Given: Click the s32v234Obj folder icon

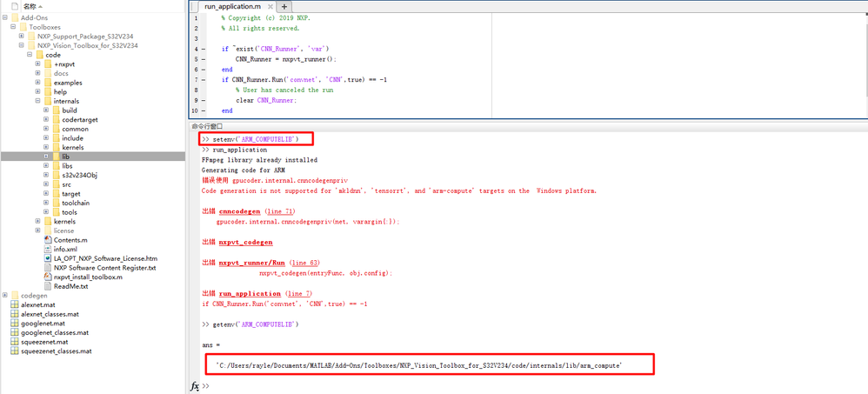Looking at the screenshot, I should [56, 175].
